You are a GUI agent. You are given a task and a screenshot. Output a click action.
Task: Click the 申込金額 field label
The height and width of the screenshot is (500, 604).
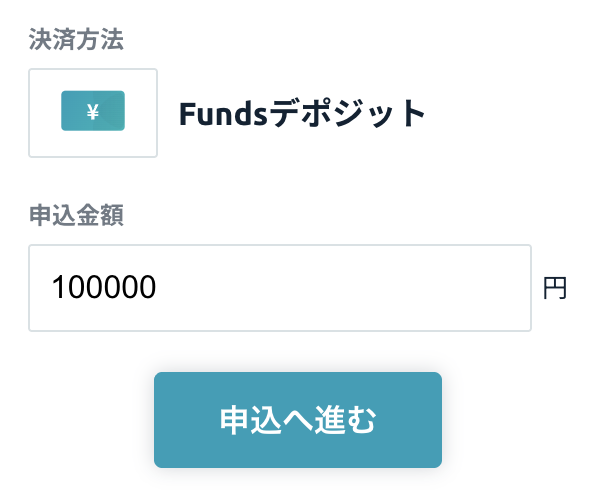coord(76,215)
